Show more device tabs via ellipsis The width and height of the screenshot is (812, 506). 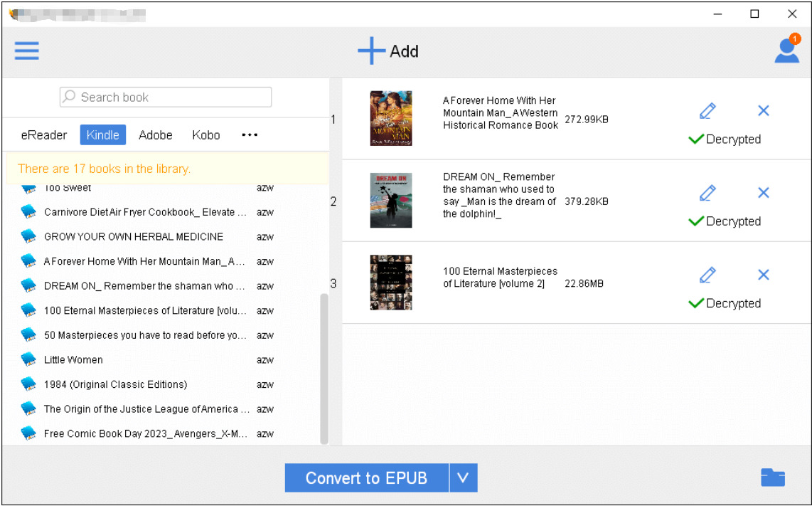250,135
